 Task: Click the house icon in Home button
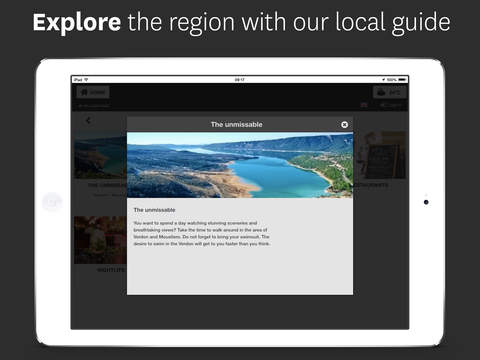[x=84, y=92]
